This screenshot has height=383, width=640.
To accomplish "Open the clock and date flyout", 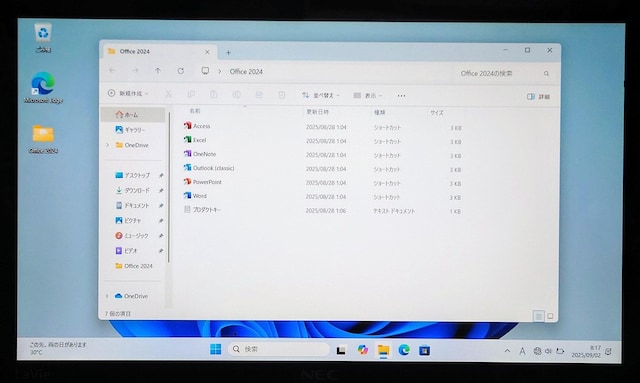I will (586, 352).
